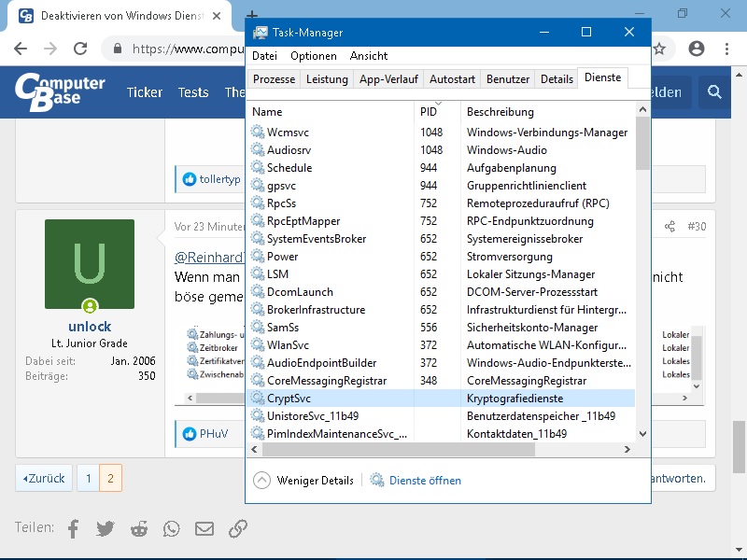Click the gear icon of CryptSvc row
This screenshot has width=747, height=560.
click(258, 398)
